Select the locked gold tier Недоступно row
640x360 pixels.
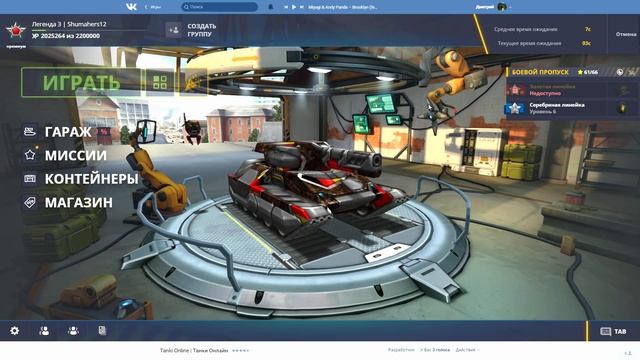[x=572, y=90]
